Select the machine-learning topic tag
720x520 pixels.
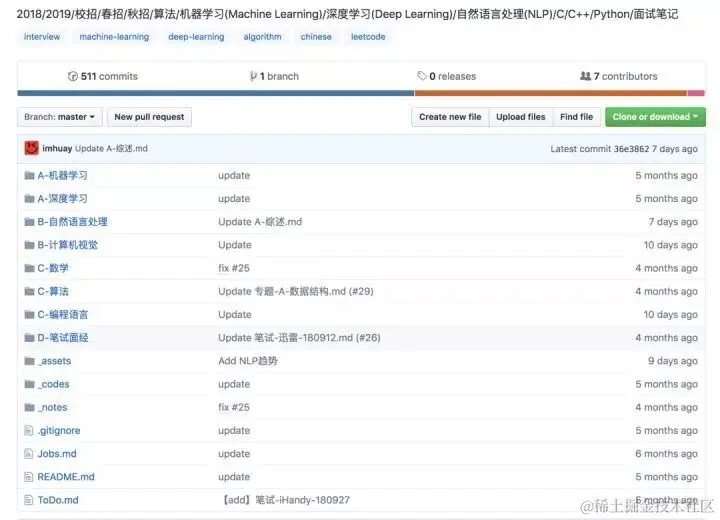(114, 37)
